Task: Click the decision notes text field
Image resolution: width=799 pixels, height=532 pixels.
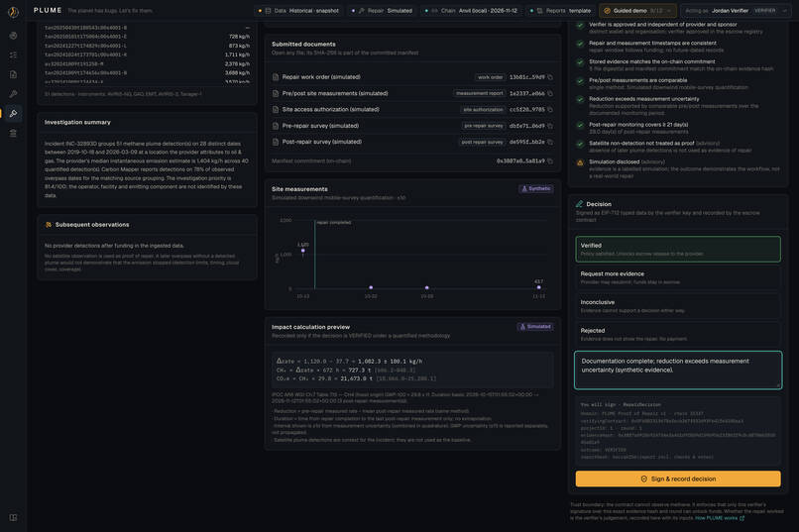Action: click(678, 371)
